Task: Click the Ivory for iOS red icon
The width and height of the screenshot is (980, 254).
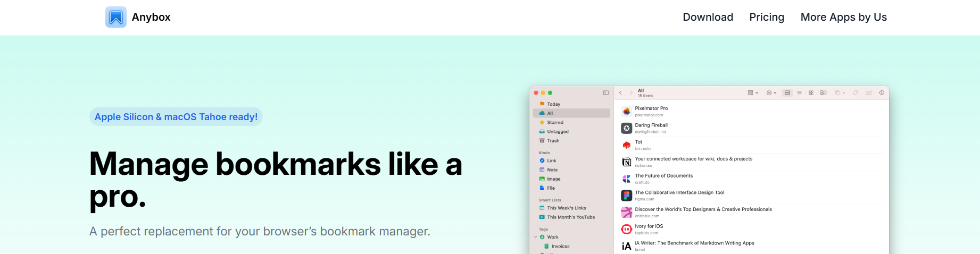Action: pos(627,229)
